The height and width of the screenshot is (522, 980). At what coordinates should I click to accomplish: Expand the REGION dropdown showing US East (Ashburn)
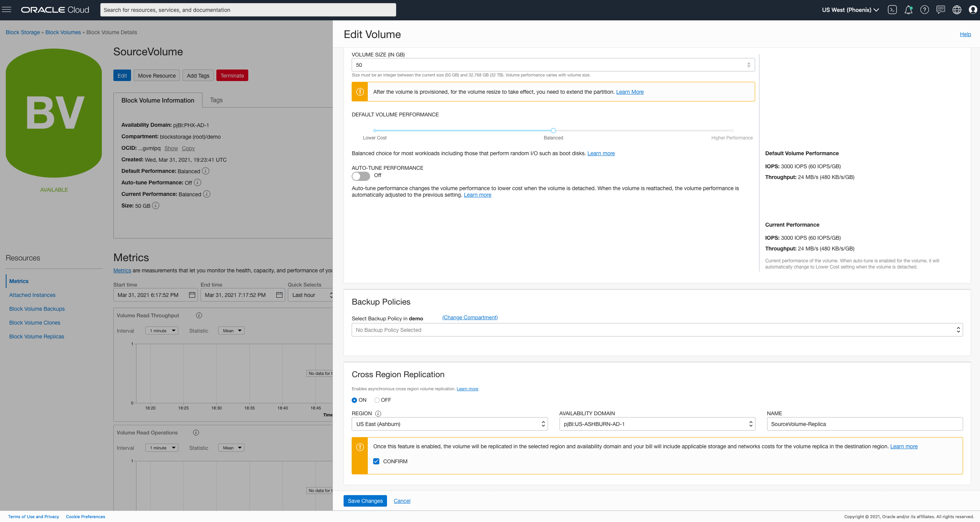point(449,424)
